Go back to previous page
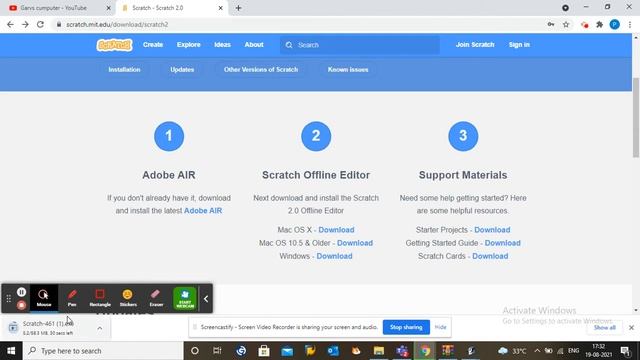This screenshot has height=360, width=640. 10,24
